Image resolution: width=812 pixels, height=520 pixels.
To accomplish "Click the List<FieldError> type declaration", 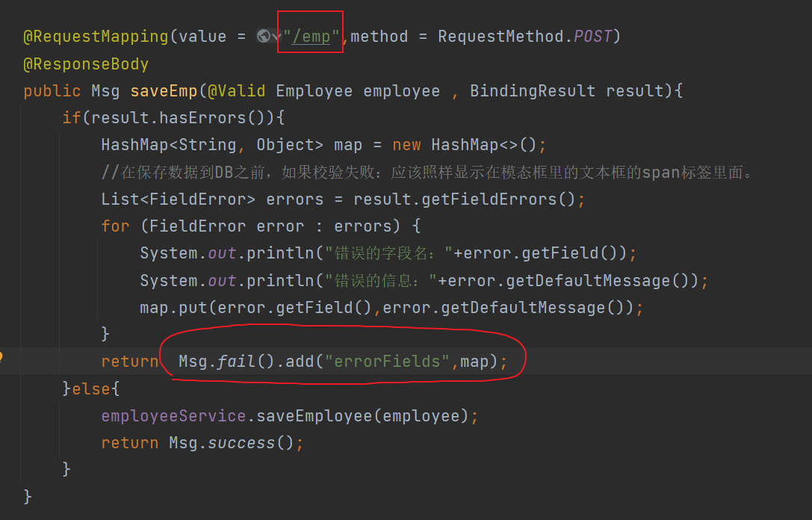I will (178, 199).
